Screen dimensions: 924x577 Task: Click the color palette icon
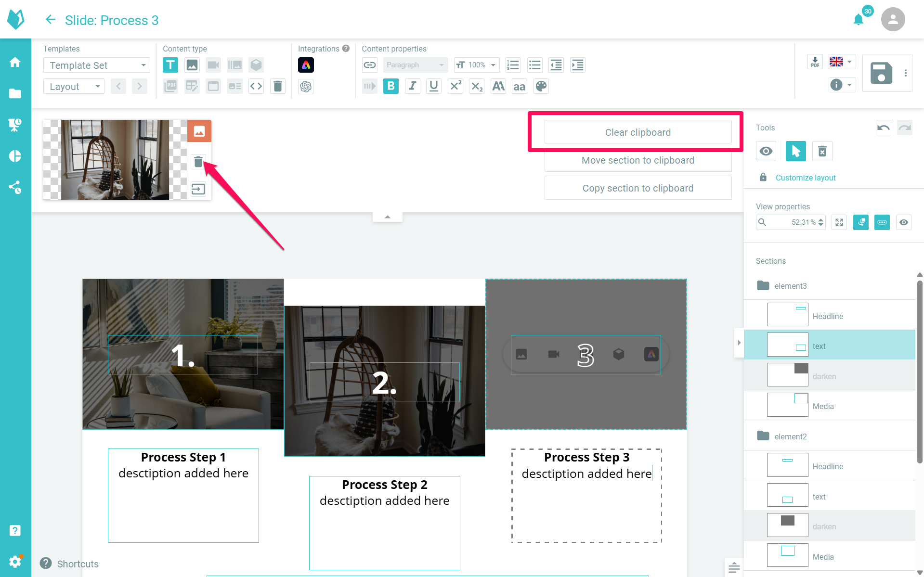point(541,86)
